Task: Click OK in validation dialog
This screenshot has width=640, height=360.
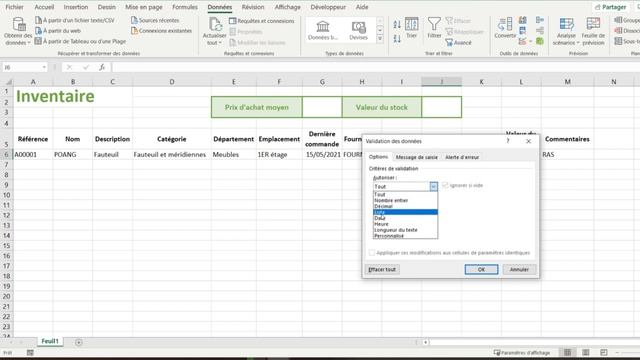Action: (481, 269)
